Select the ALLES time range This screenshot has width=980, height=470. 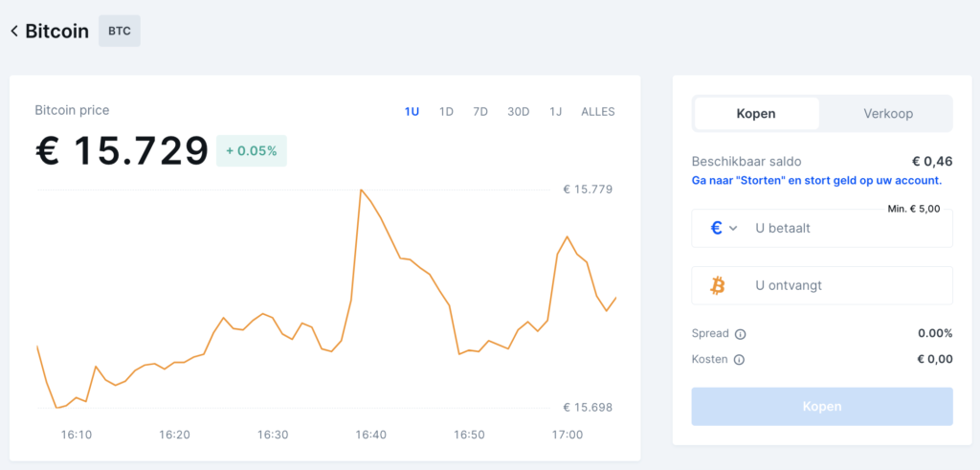pos(598,112)
